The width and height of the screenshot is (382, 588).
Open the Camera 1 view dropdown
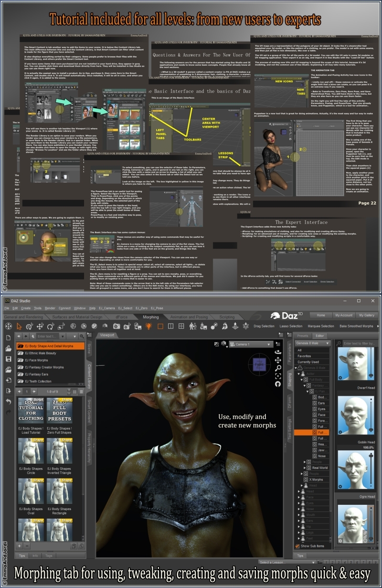click(x=251, y=344)
